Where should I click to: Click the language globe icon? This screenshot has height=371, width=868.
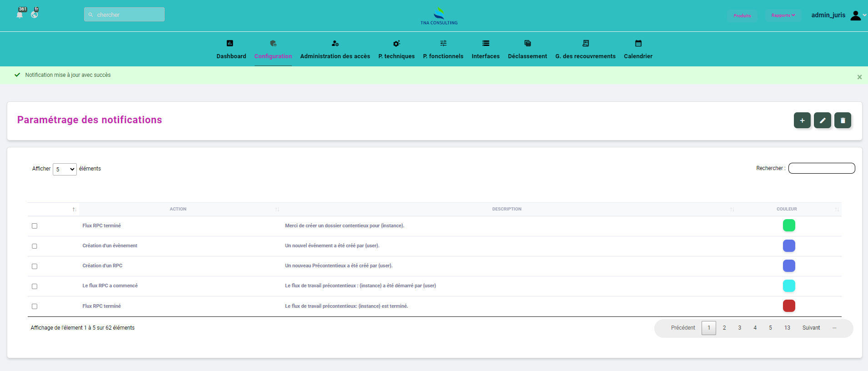35,15
